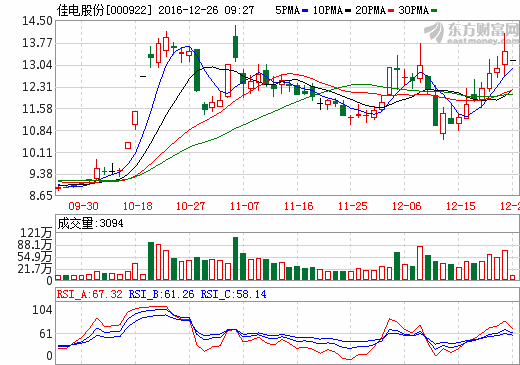
Task: Click the RSI_B:61.26 indicator label
Action: point(161,294)
